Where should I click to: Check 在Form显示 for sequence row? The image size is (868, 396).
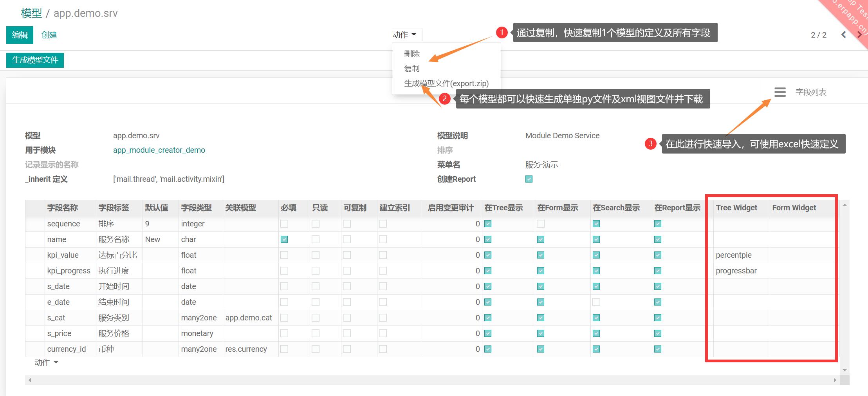(x=541, y=224)
